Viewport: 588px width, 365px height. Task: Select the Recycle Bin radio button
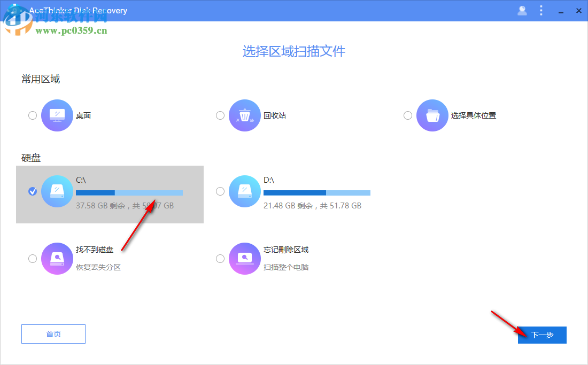[220, 115]
